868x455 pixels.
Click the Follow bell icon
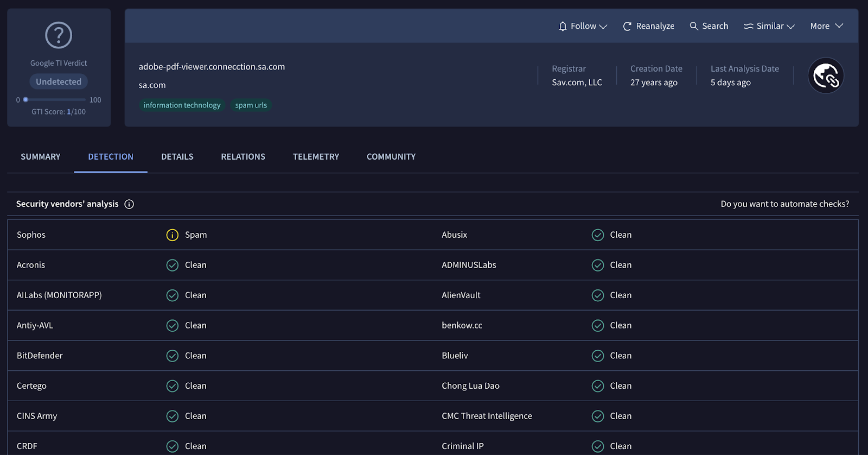point(563,26)
